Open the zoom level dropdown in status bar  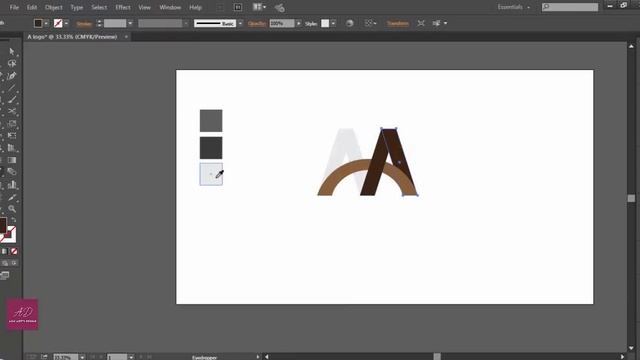(x=82, y=357)
